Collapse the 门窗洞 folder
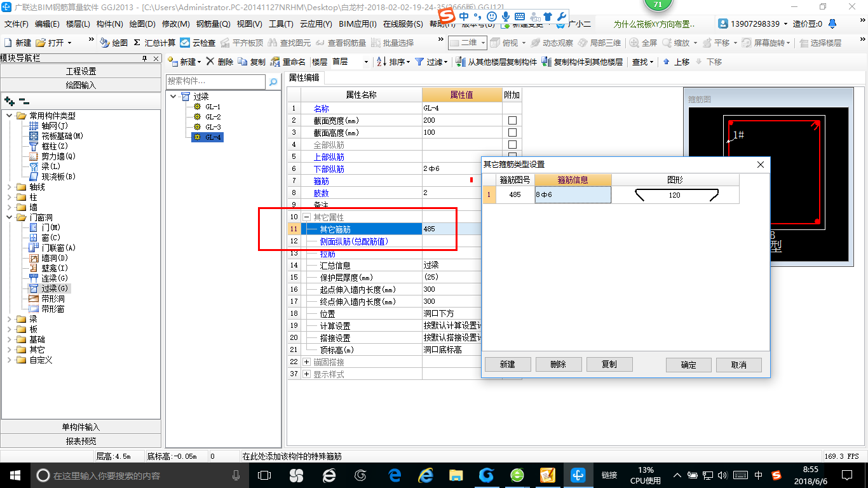The image size is (868, 488). tap(10, 217)
